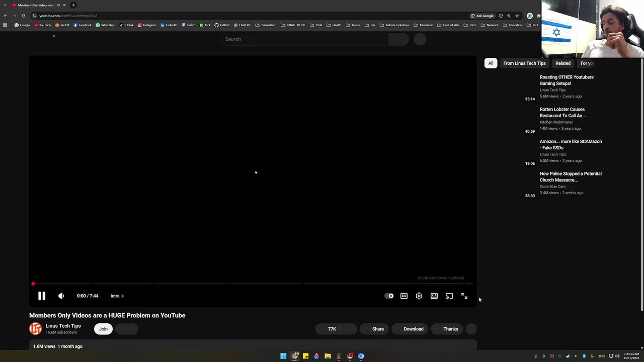644x362 pixels.
Task: Expand the Karmakut bookmark folder
Action: [423, 25]
